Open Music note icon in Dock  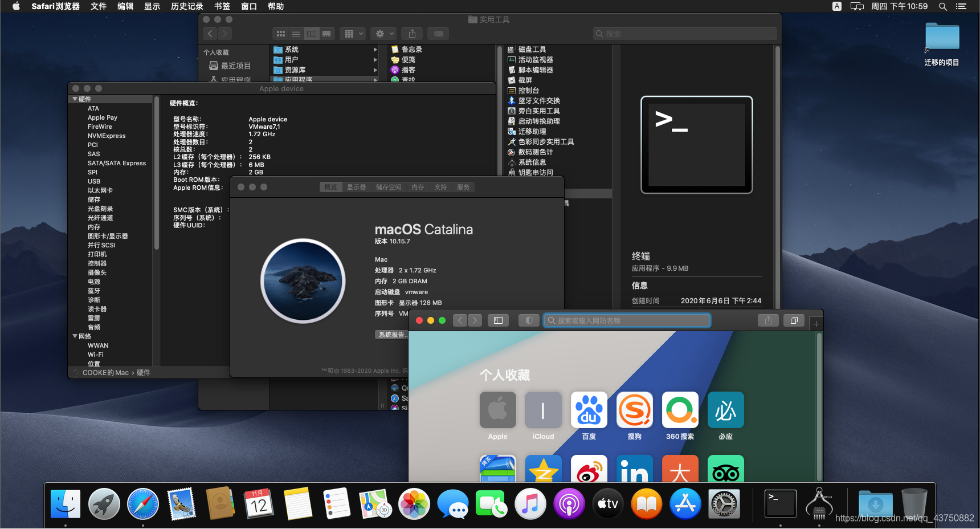coord(530,504)
